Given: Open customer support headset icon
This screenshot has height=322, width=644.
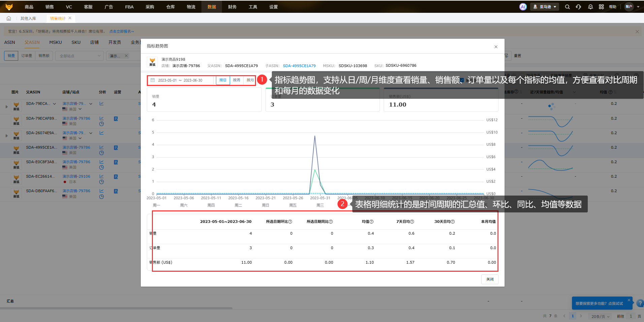Looking at the screenshot, I should pos(578,7).
